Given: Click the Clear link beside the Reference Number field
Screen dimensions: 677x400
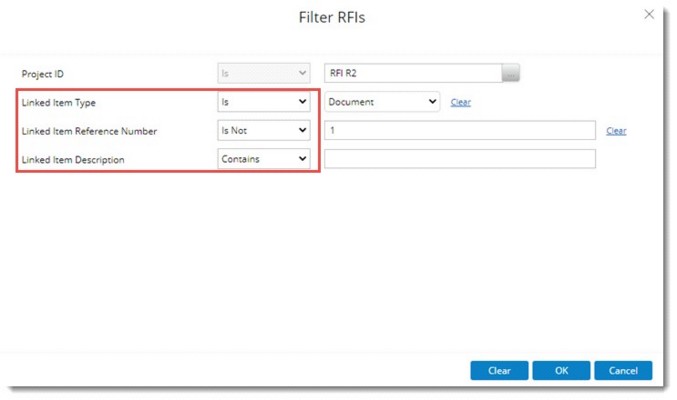Looking at the screenshot, I should (x=616, y=131).
